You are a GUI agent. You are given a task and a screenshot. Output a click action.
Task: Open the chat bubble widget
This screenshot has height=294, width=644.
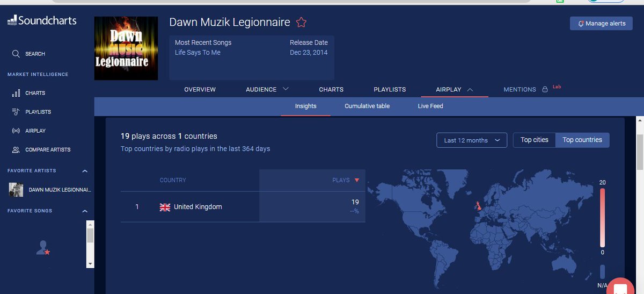tap(621, 288)
